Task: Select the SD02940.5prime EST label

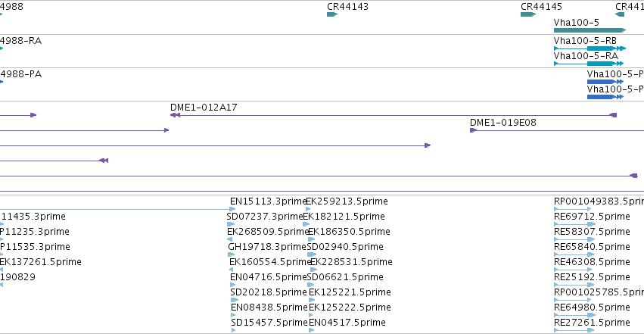Action: coord(345,247)
